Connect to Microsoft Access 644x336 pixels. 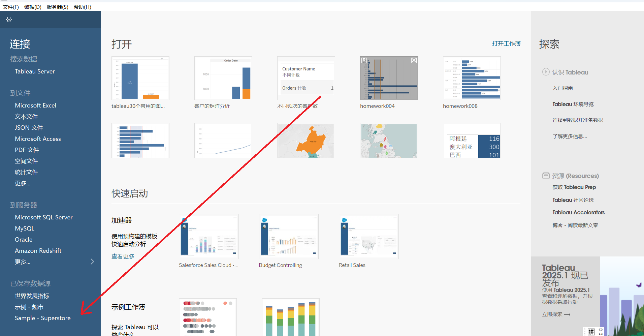[x=38, y=139]
